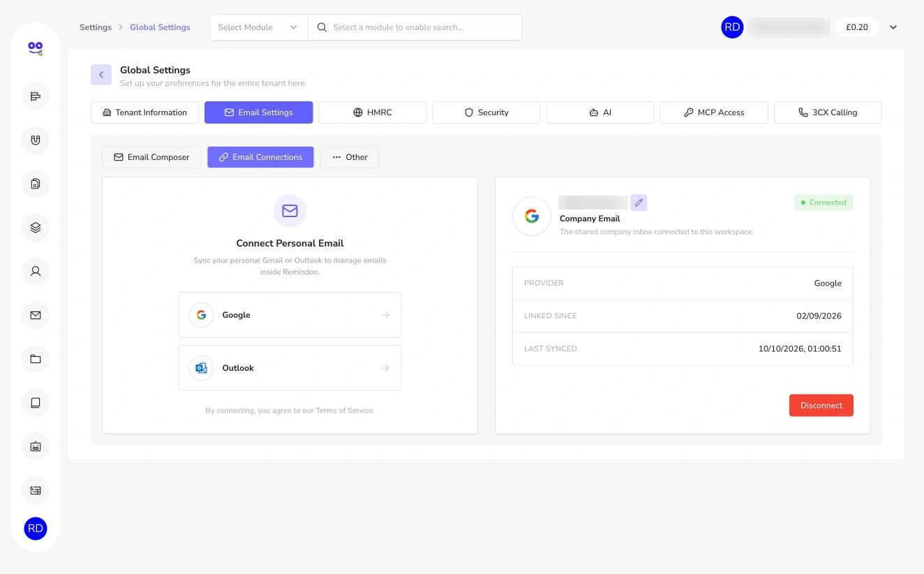Open the documents icon in sidebar

(36, 184)
